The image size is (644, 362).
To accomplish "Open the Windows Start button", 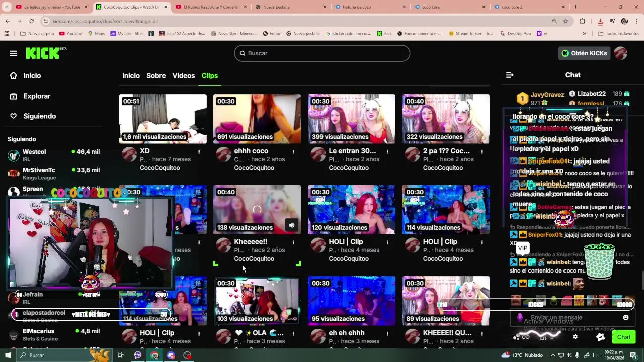I will pos(8,355).
